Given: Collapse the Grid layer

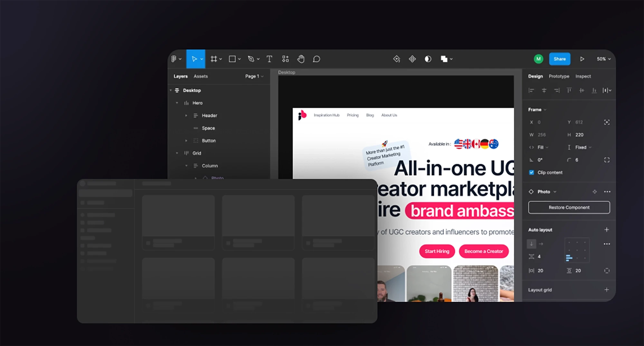Looking at the screenshot, I should pyautogui.click(x=177, y=153).
